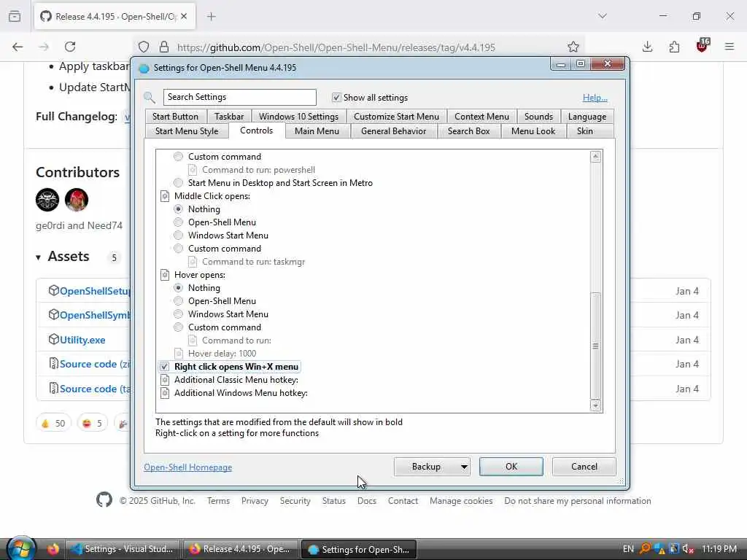Select Windows Start Menu under Hover opens
The width and height of the screenshot is (747, 560).
click(178, 314)
